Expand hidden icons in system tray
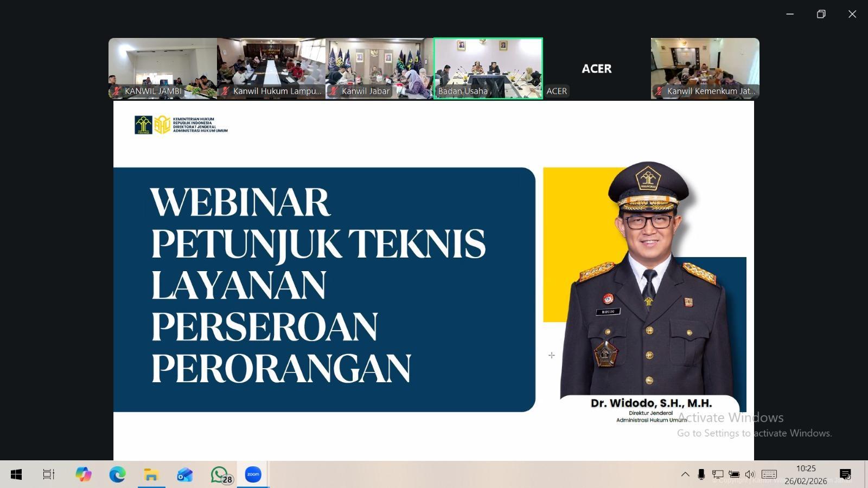 pos(686,474)
